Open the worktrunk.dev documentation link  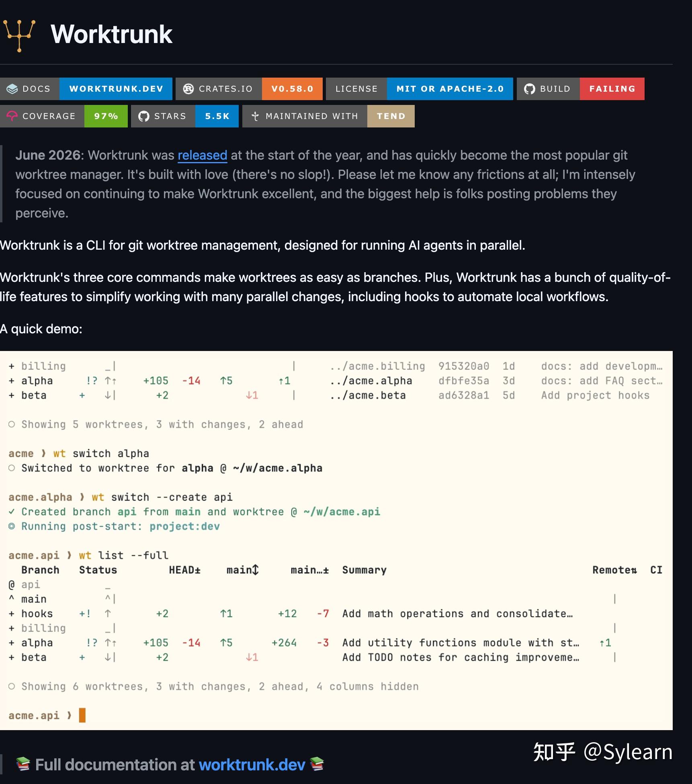point(252,765)
